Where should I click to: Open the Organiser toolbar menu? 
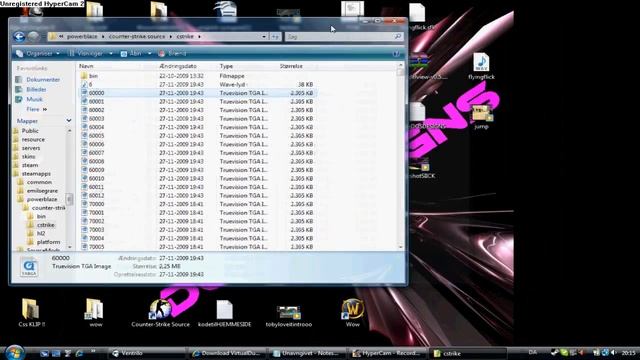point(38,54)
